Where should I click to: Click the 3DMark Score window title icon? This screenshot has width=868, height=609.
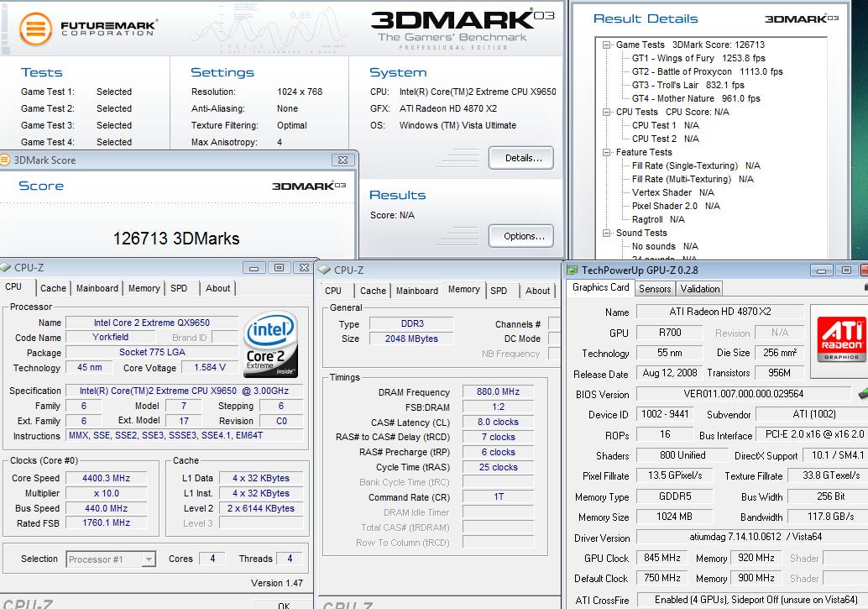[5, 160]
